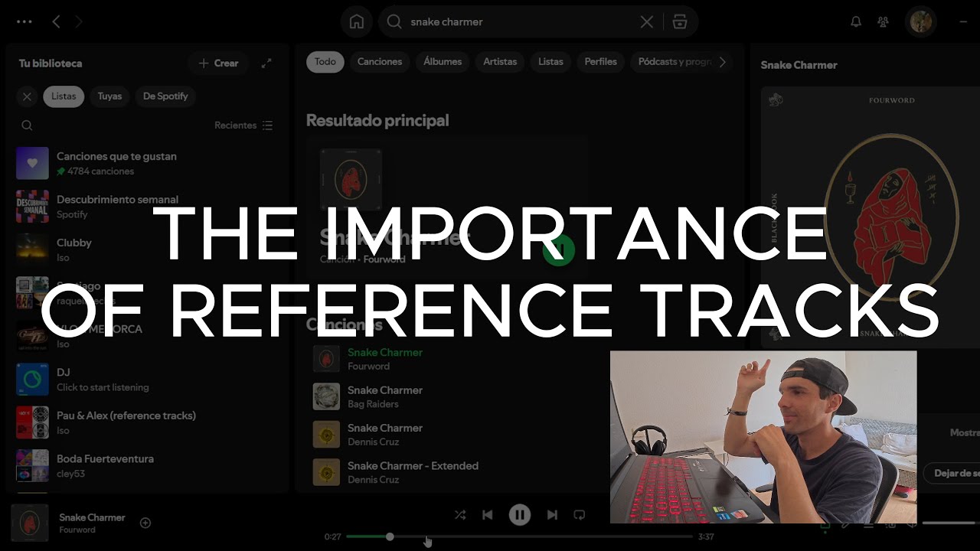The height and width of the screenshot is (551, 980).
Task: Add the playing song with the plus icon
Action: tap(145, 523)
